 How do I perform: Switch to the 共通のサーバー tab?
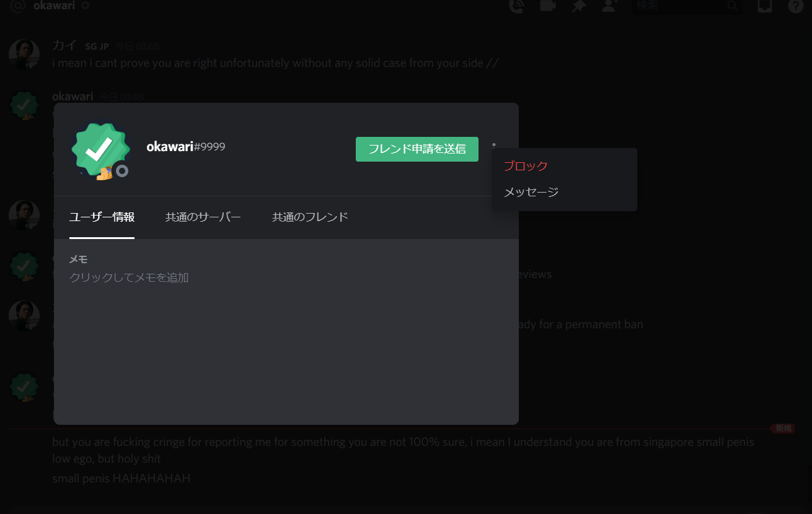click(203, 217)
